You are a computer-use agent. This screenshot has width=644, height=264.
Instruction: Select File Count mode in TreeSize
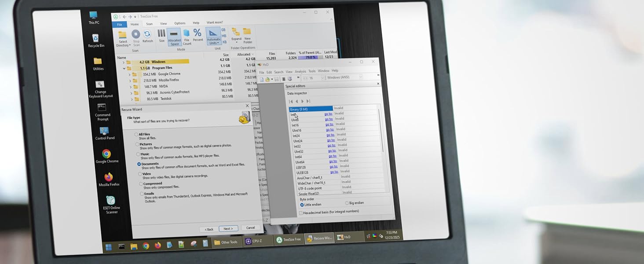(x=187, y=37)
